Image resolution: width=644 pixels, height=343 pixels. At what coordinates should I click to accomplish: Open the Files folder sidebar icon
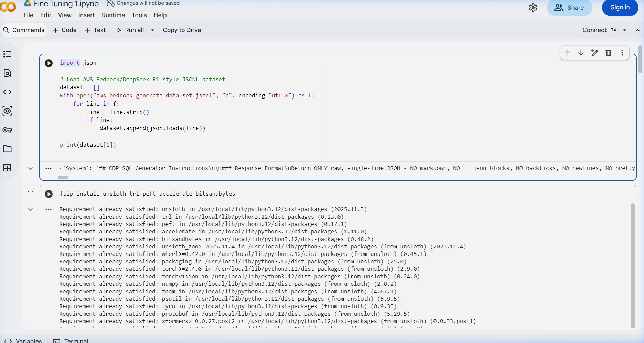point(7,149)
